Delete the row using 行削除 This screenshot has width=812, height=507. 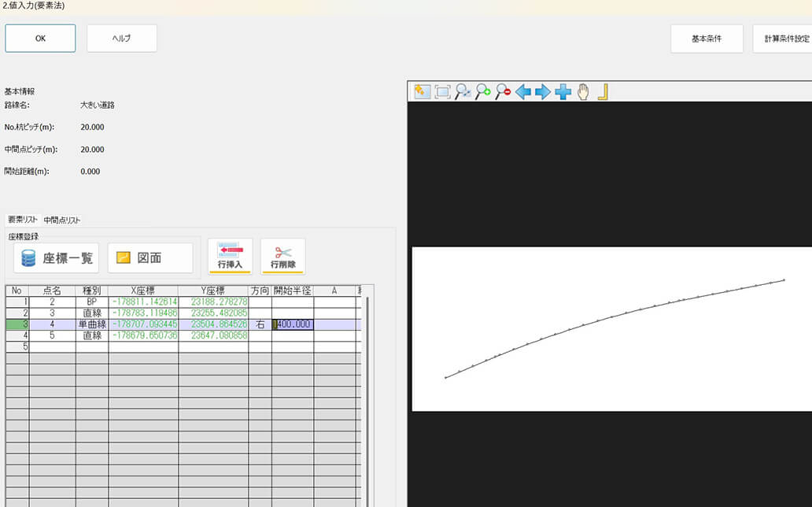(x=282, y=257)
